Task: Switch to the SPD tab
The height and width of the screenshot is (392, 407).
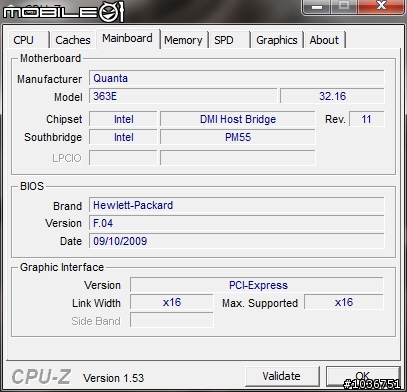Action: pyautogui.click(x=229, y=40)
